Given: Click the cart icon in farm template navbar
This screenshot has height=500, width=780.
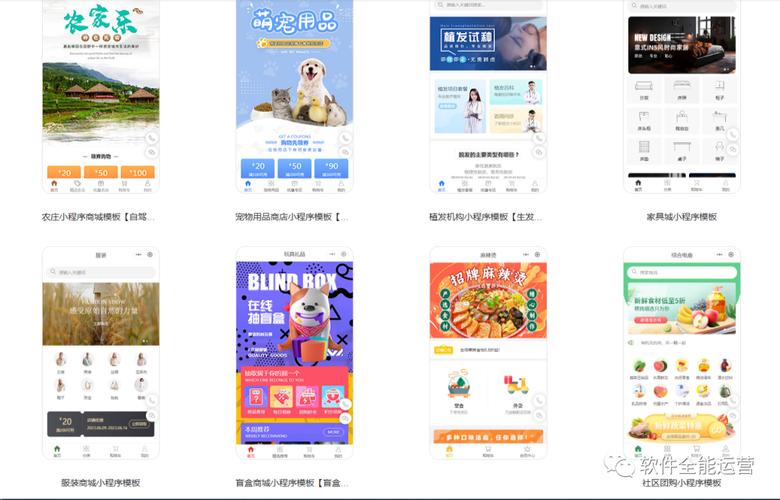Looking at the screenshot, I should coord(124,185).
